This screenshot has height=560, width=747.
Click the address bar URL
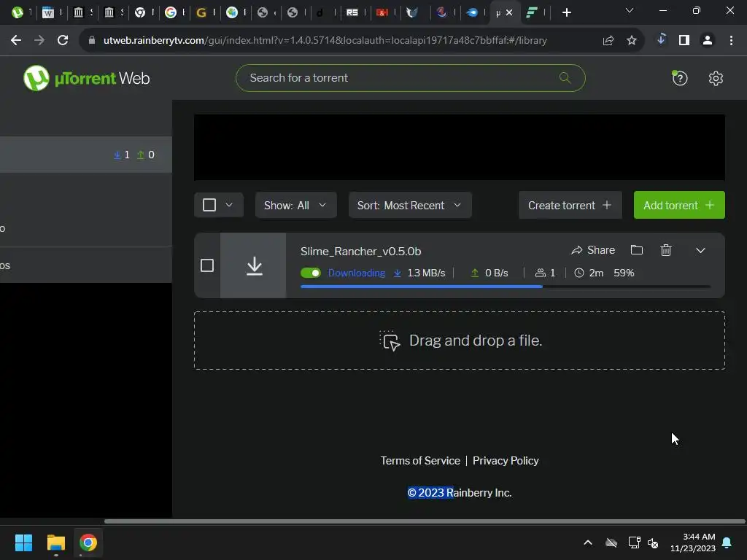pyautogui.click(x=325, y=41)
